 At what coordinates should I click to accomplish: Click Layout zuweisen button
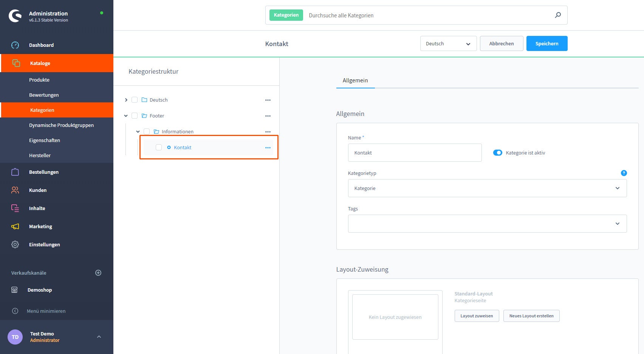point(477,316)
